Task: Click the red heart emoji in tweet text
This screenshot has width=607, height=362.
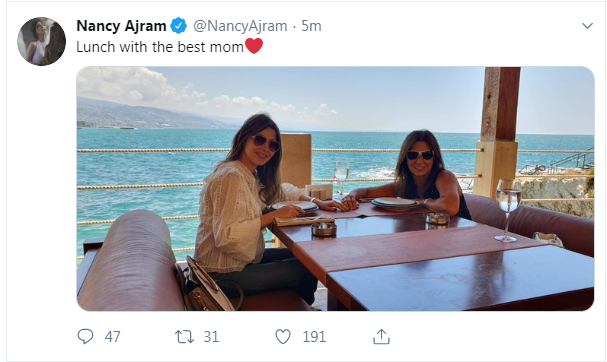Action: pyautogui.click(x=254, y=46)
